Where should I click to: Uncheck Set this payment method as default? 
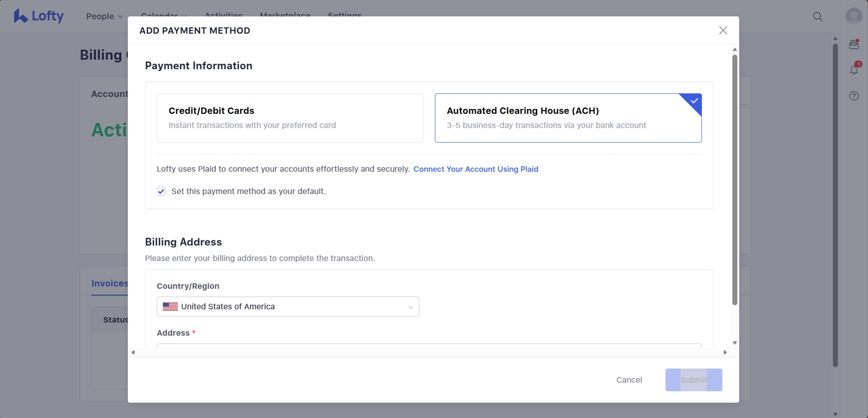click(x=161, y=192)
